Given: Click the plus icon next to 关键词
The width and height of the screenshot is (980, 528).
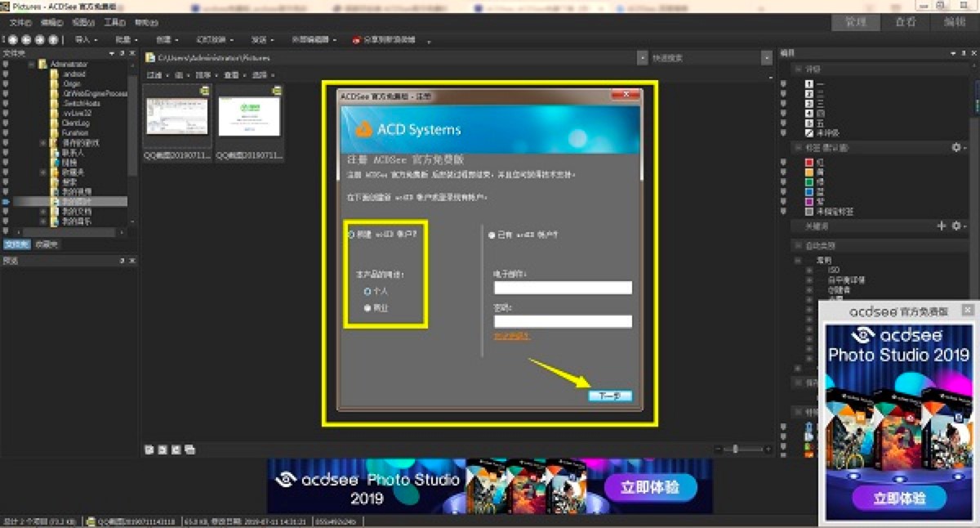Looking at the screenshot, I should click(941, 226).
